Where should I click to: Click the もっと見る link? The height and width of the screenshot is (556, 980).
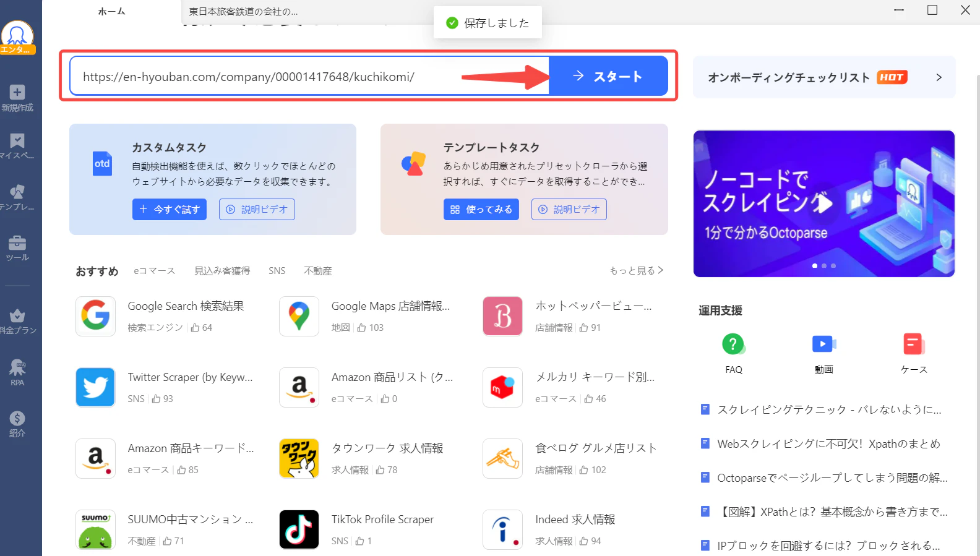(637, 270)
